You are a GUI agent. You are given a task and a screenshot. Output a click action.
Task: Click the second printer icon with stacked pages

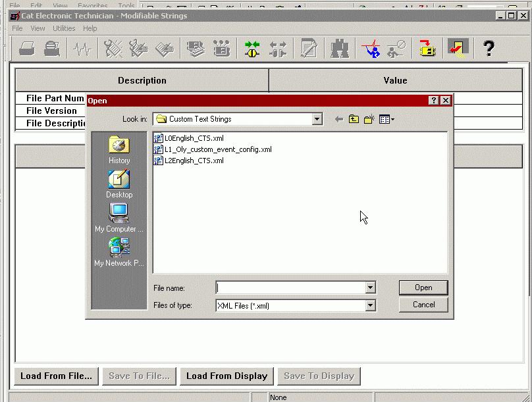click(52, 49)
